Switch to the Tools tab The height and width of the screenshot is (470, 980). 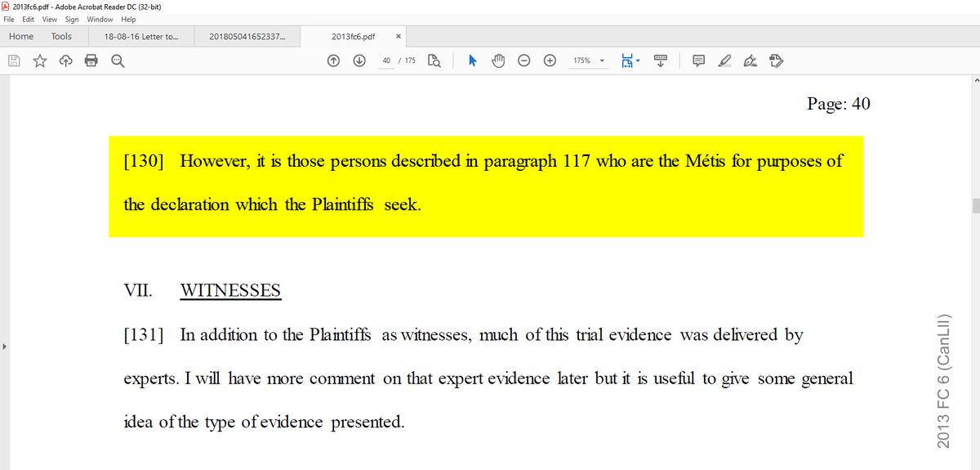point(61,36)
